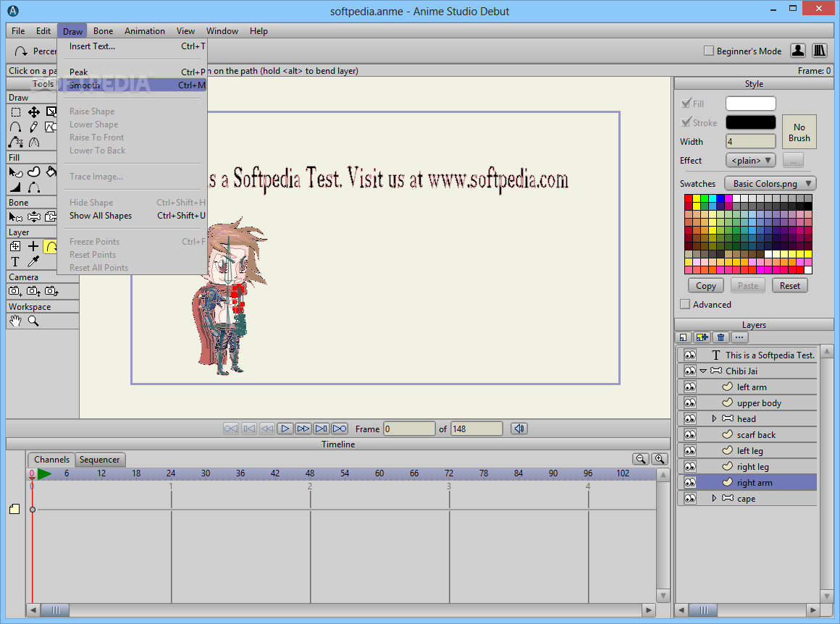Hide the upper body layer
Image resolution: width=840 pixels, height=624 pixels.
690,402
